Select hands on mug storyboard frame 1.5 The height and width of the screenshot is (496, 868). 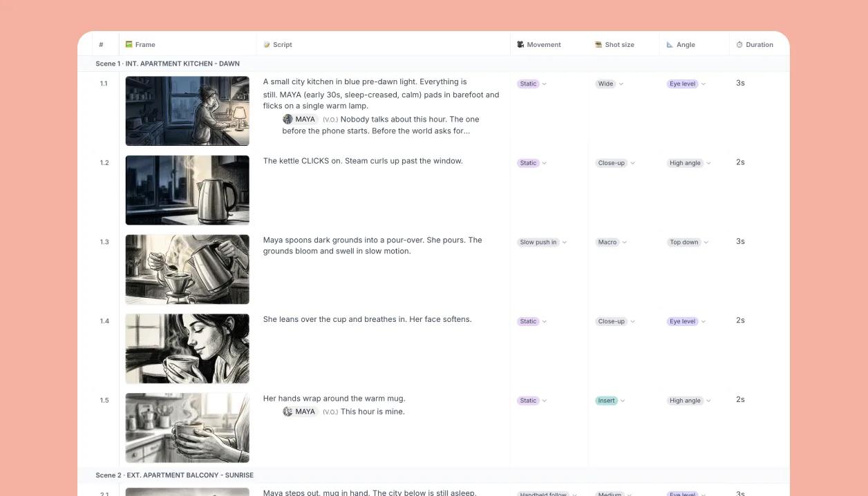pyautogui.click(x=187, y=428)
